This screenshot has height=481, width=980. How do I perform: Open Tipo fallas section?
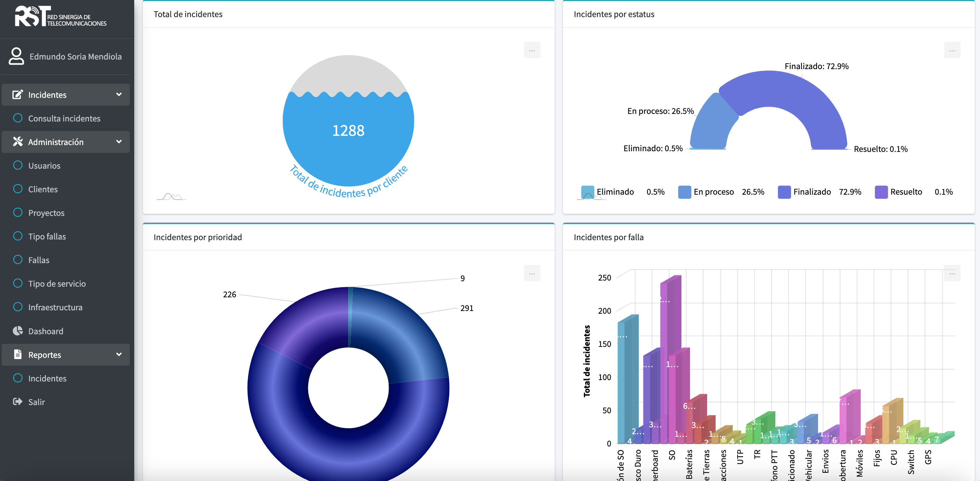click(x=47, y=236)
